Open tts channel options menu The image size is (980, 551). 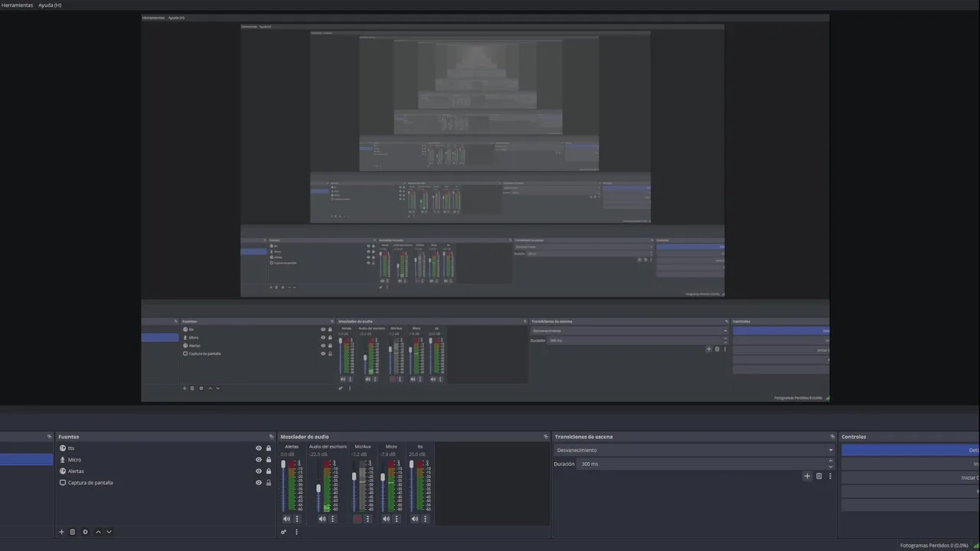(425, 519)
